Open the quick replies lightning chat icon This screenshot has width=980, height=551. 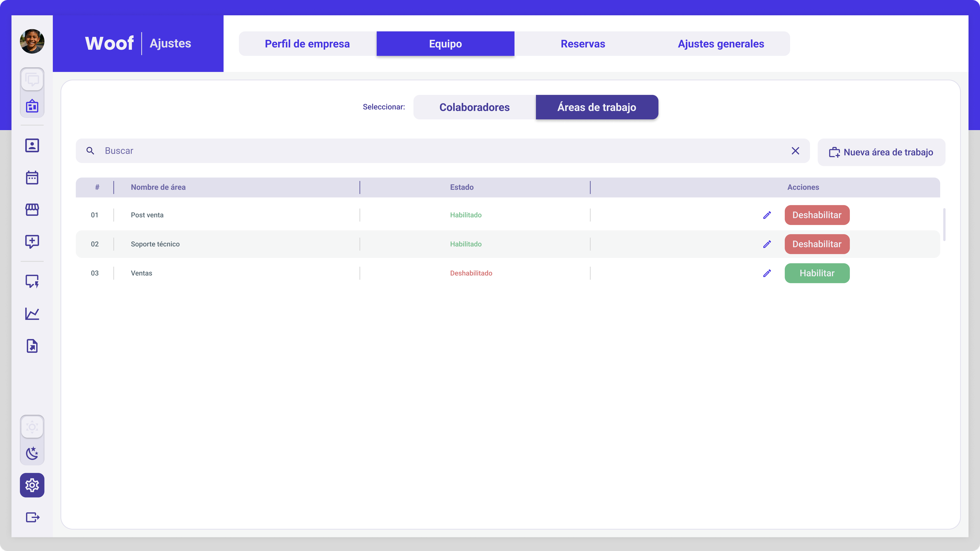coord(32,281)
